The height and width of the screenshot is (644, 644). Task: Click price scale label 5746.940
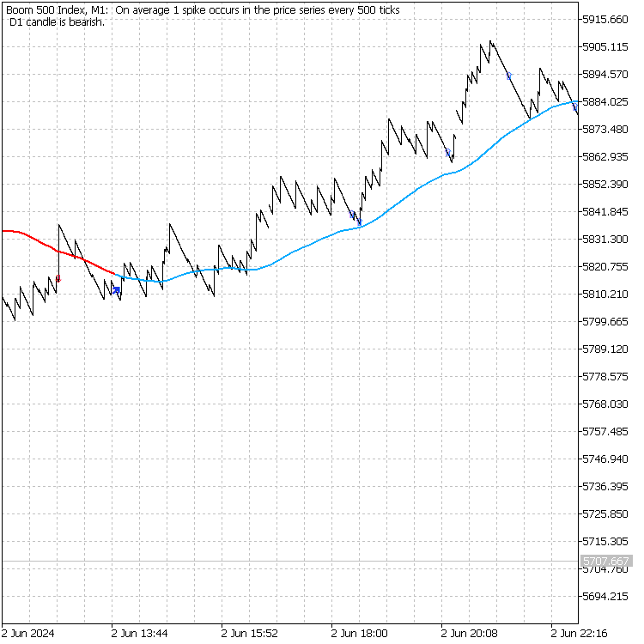click(605, 459)
